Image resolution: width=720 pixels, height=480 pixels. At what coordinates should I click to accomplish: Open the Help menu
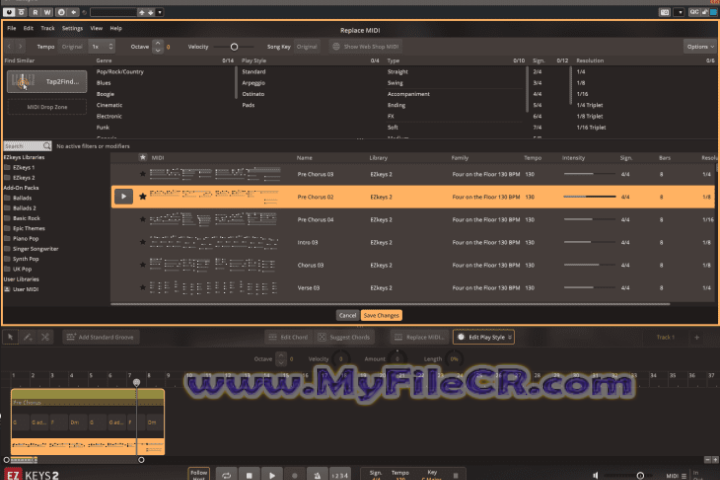pos(116,28)
